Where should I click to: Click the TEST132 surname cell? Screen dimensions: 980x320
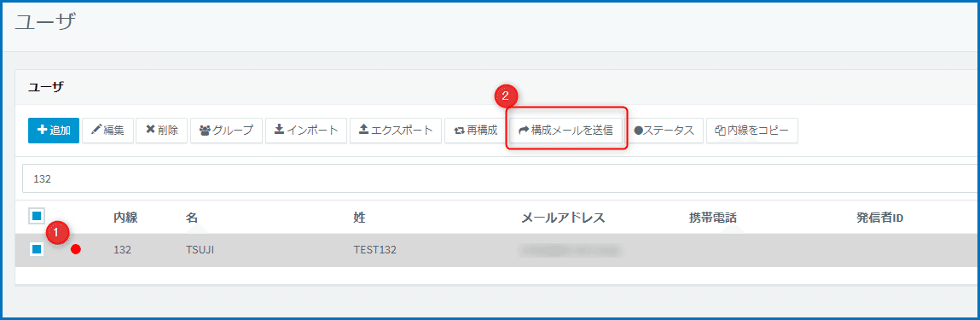[375, 250]
